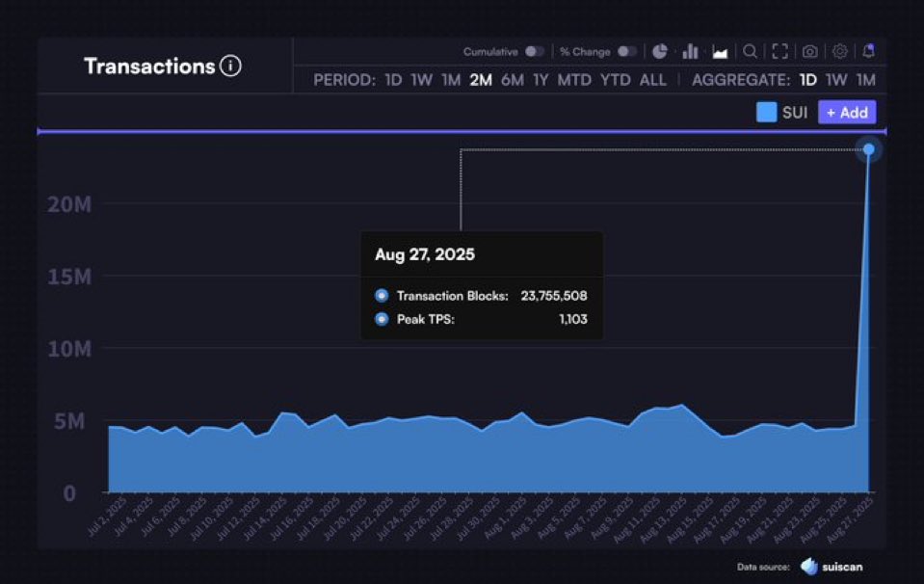Toggle the % Change switch
Image resolution: width=924 pixels, height=584 pixels.
627,52
